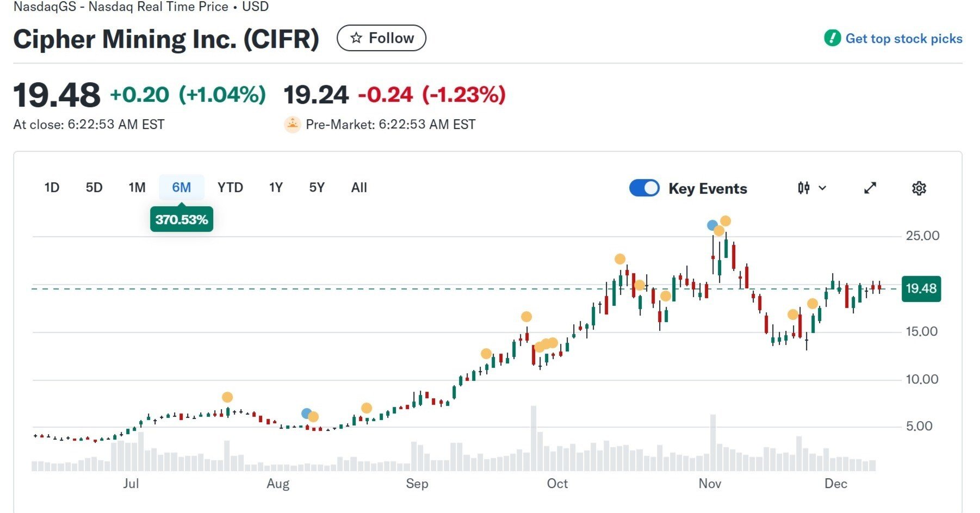Open the chart settings gear
Viewport: 980px width, 513px height.
click(x=919, y=188)
